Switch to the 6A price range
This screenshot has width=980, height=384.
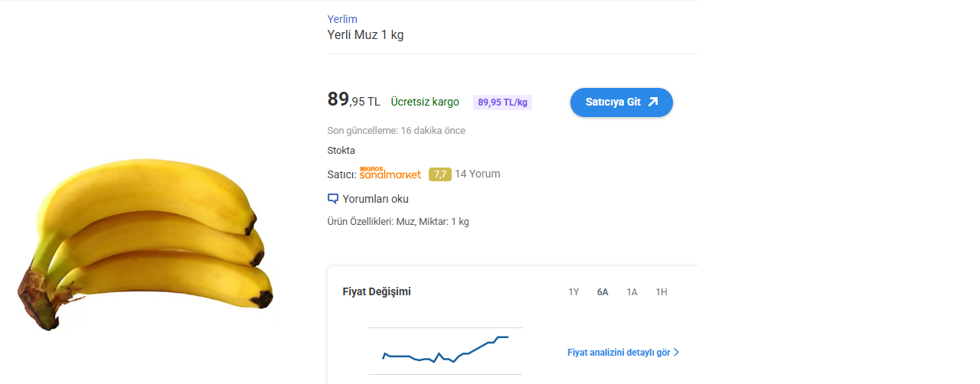tap(603, 292)
